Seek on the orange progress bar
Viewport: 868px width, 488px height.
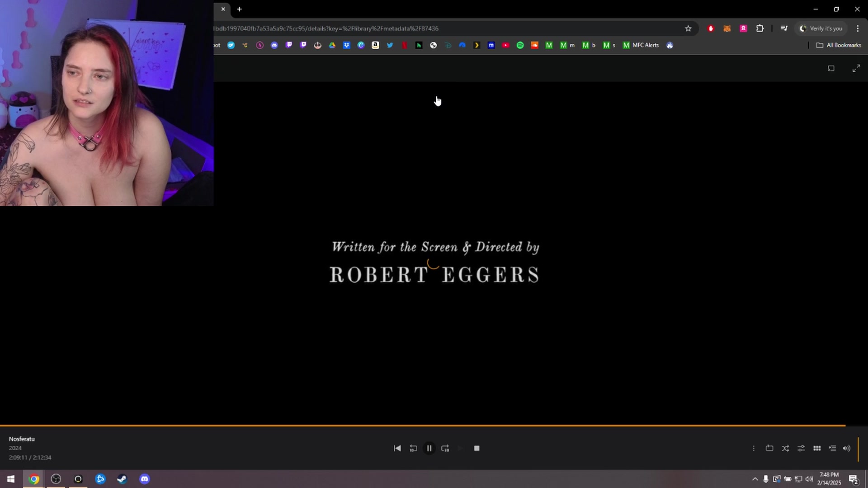pos(423,425)
